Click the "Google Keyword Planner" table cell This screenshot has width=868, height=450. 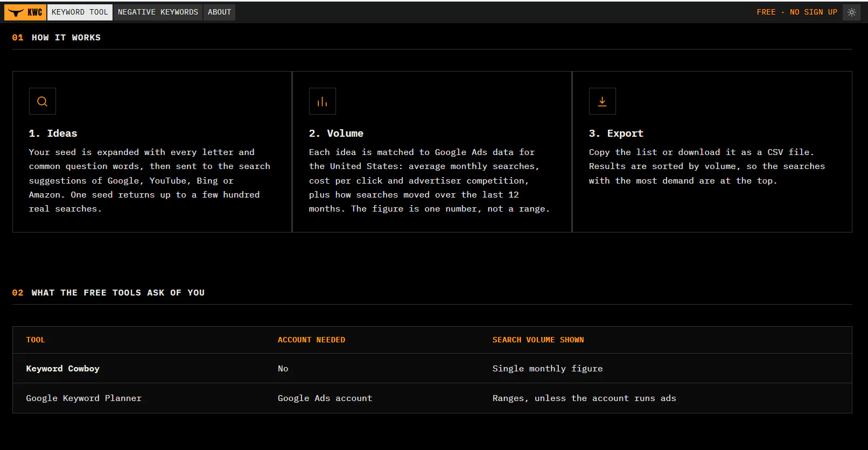(x=84, y=398)
